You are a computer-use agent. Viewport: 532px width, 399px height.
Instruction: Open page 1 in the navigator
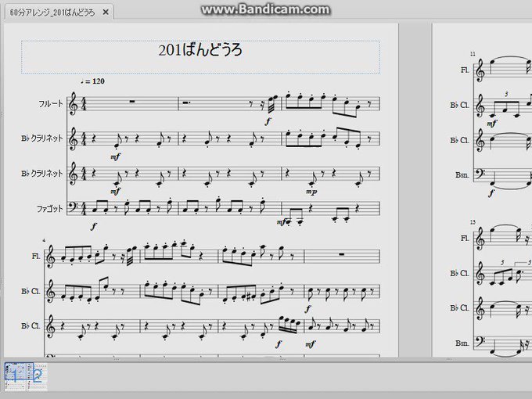click(15, 376)
